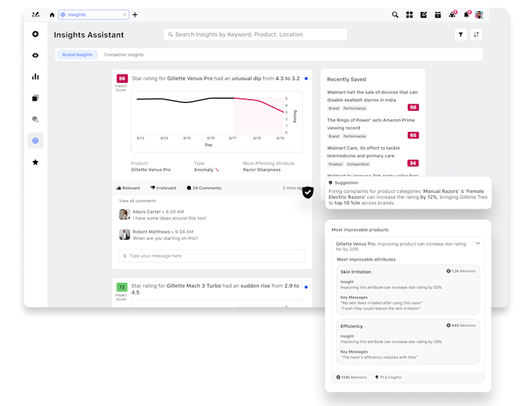This screenshot has width=532, height=406.
Task: Open the Gillette Mach 3 Turbo insight title
Action: click(x=215, y=289)
